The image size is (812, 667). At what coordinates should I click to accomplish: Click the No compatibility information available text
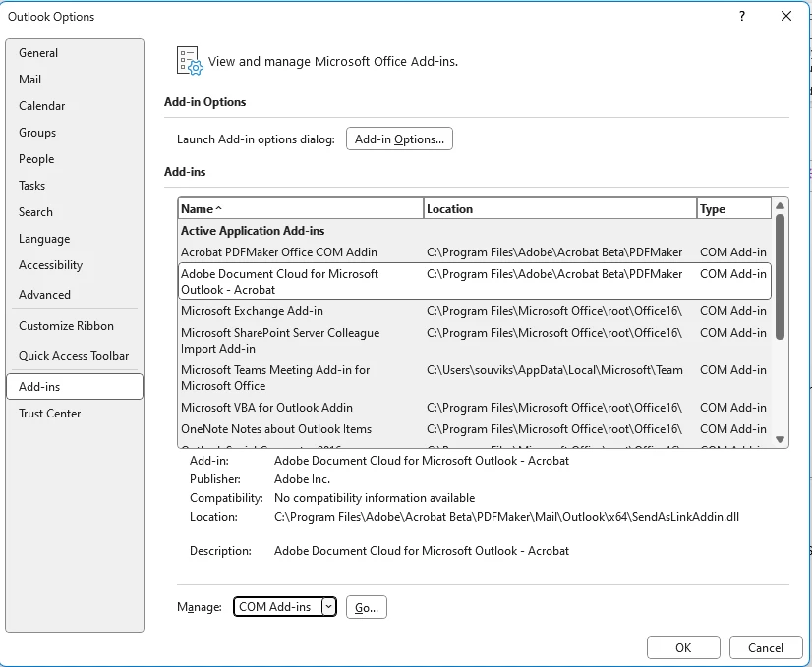tap(375, 498)
